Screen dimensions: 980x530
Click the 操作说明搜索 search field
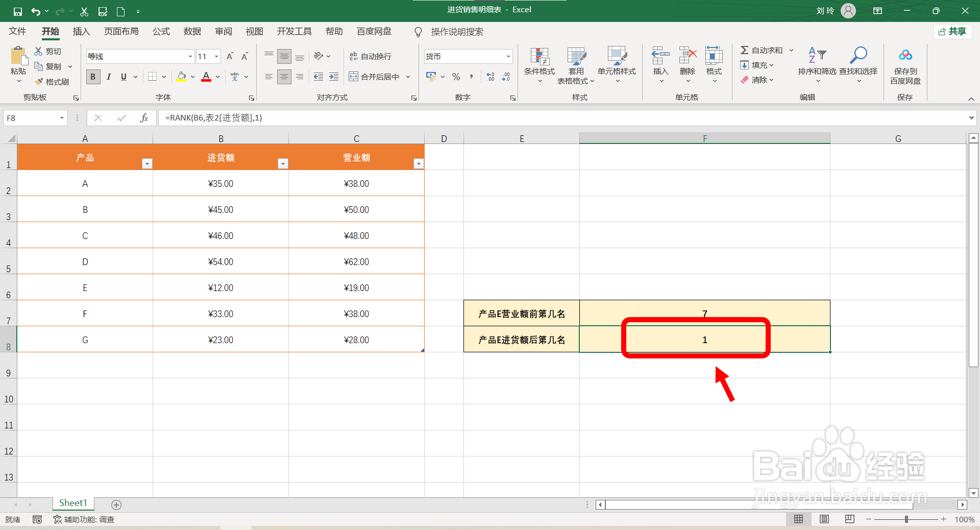457,32
